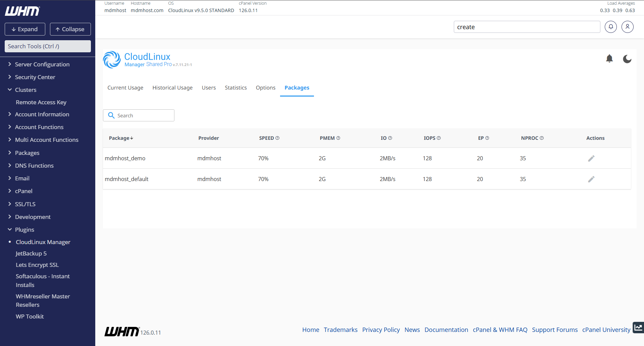The width and height of the screenshot is (644, 346).
Task: Edit the mdmhost_demo package limits
Action: click(591, 158)
